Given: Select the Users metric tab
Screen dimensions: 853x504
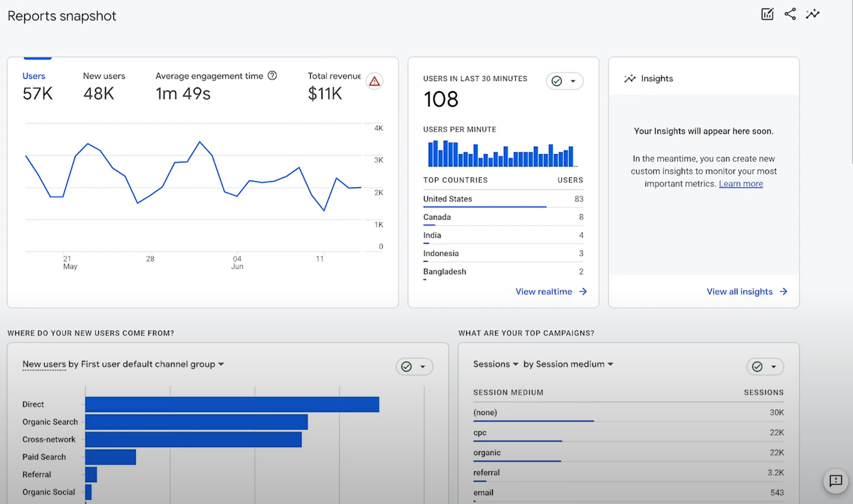Looking at the screenshot, I should point(34,76).
